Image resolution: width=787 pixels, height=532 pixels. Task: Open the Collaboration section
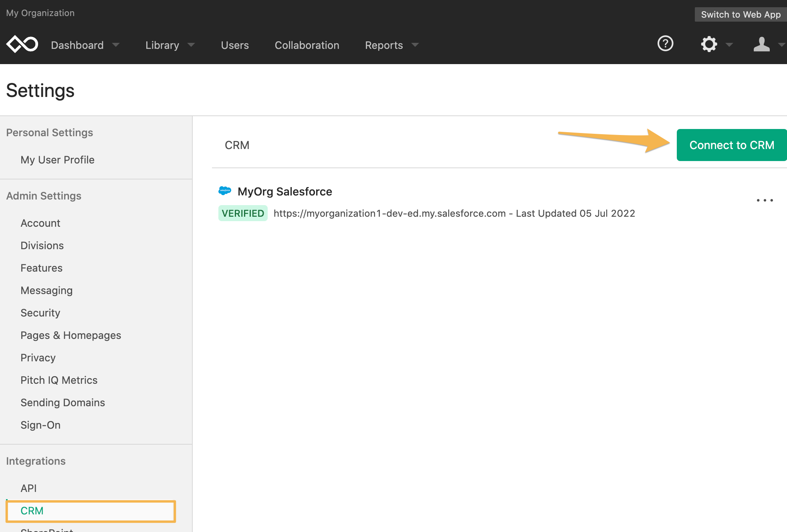[x=307, y=45]
